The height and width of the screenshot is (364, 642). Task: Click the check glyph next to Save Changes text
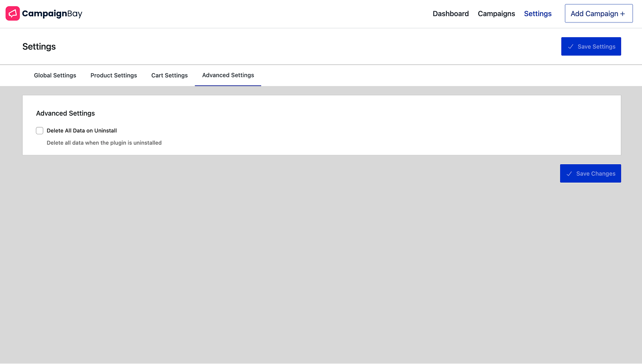[569, 173]
